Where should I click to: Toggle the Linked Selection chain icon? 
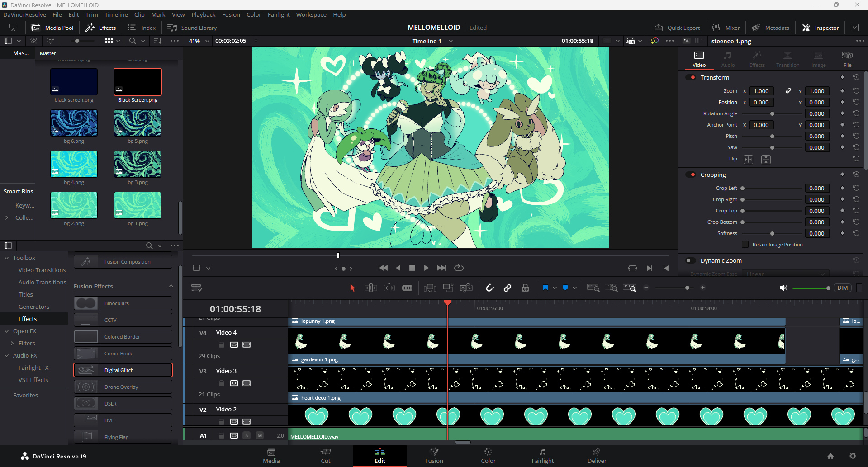tap(508, 288)
